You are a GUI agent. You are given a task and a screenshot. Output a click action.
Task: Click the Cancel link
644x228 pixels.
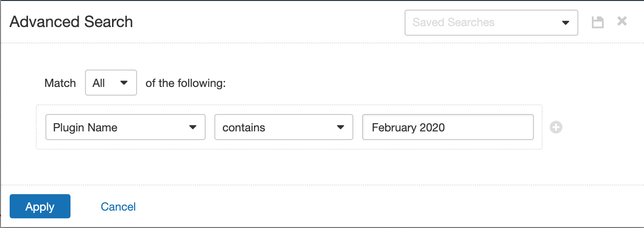[118, 207]
